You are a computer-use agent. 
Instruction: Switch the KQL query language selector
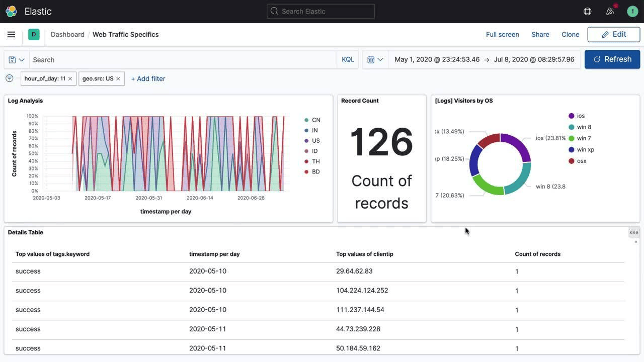[348, 59]
